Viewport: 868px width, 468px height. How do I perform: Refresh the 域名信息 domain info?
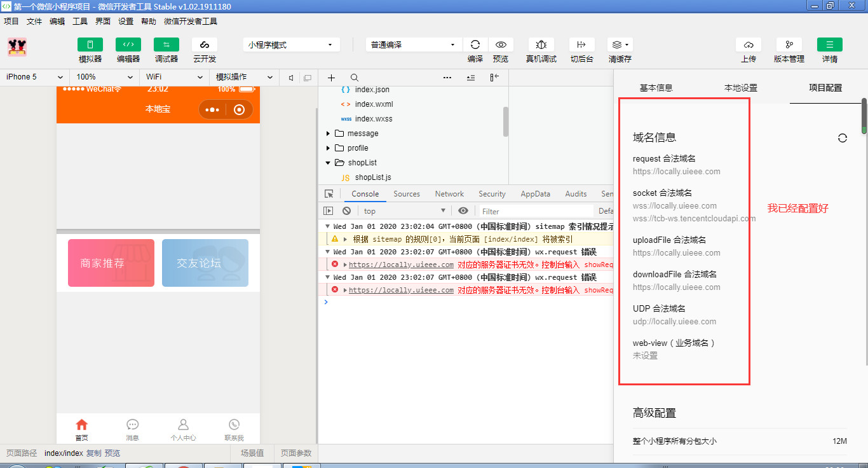pyautogui.click(x=843, y=138)
